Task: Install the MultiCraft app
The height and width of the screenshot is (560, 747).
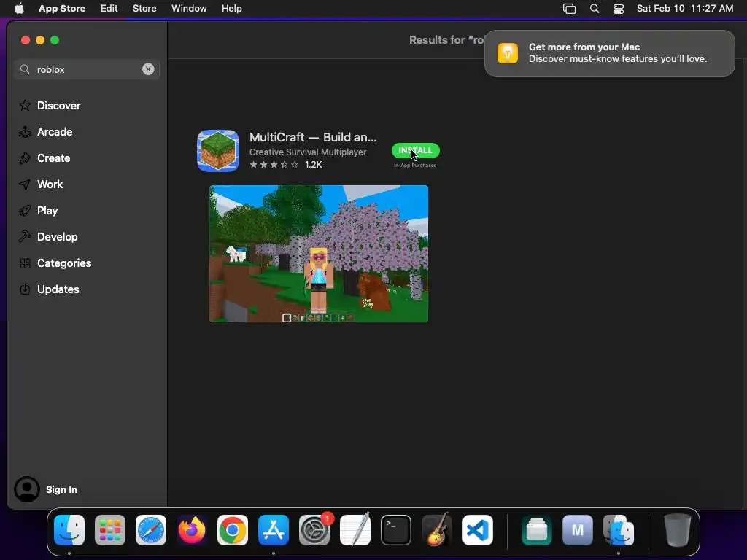Action: 415,150
